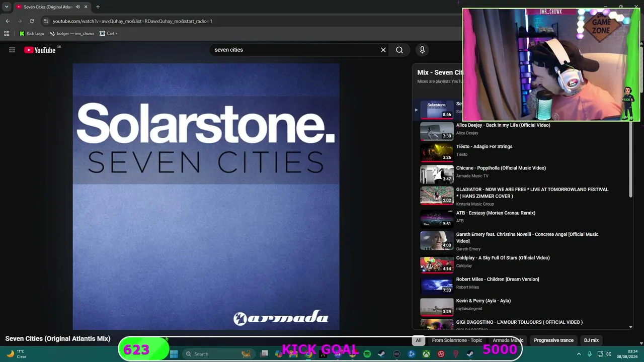Reload the YouTube page
Viewport: 644px width, 362px height.
point(32,21)
